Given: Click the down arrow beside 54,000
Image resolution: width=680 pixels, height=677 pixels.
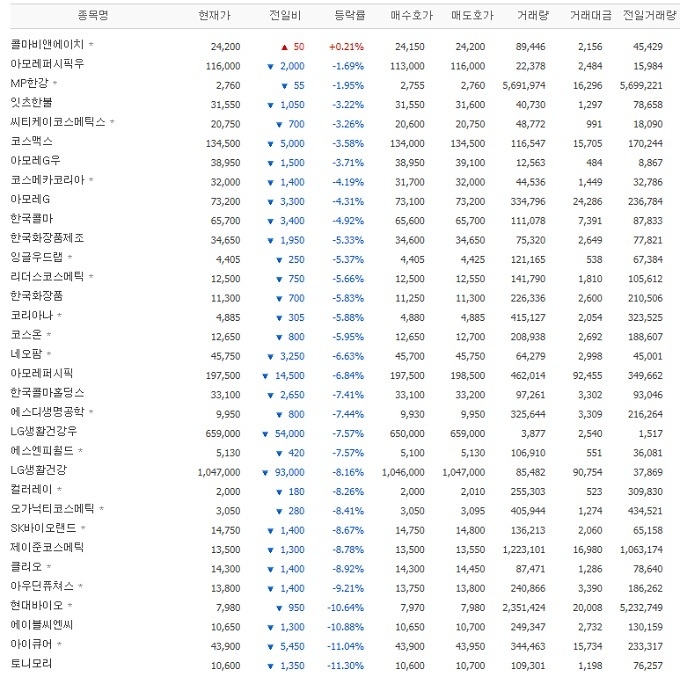Looking at the screenshot, I should [265, 434].
